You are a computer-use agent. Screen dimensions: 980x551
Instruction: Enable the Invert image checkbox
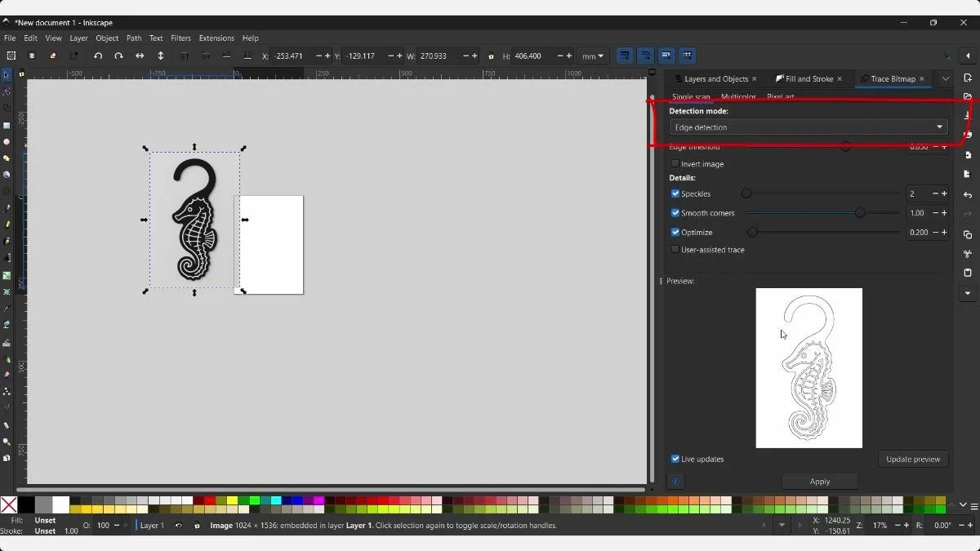click(x=675, y=164)
